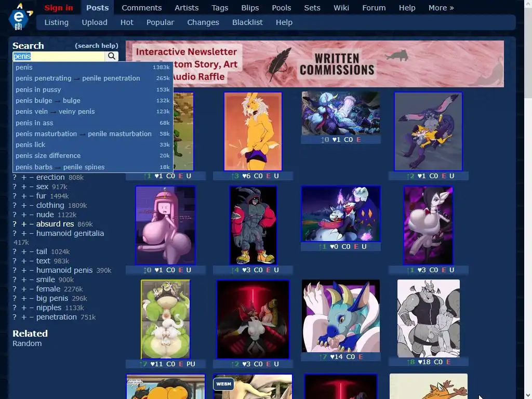Open wiki '?' for clothing tag
The height and width of the screenshot is (399, 532).
(15, 206)
